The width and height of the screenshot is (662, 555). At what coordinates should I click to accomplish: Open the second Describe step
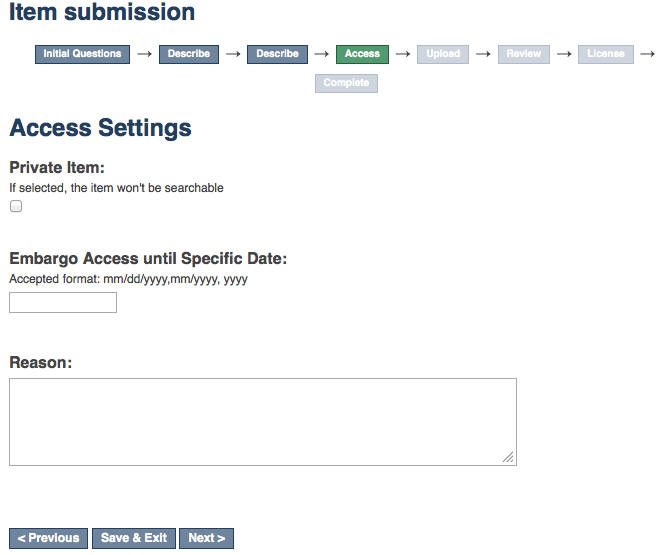(x=277, y=54)
